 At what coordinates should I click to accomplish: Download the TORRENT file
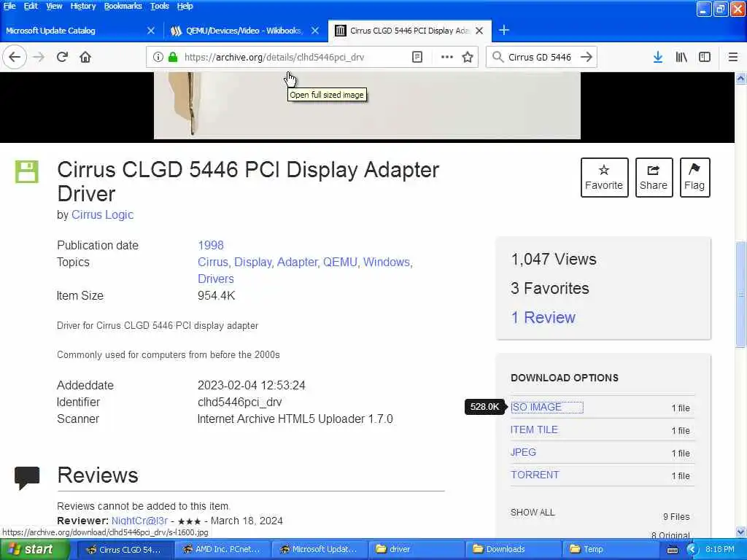pos(535,475)
